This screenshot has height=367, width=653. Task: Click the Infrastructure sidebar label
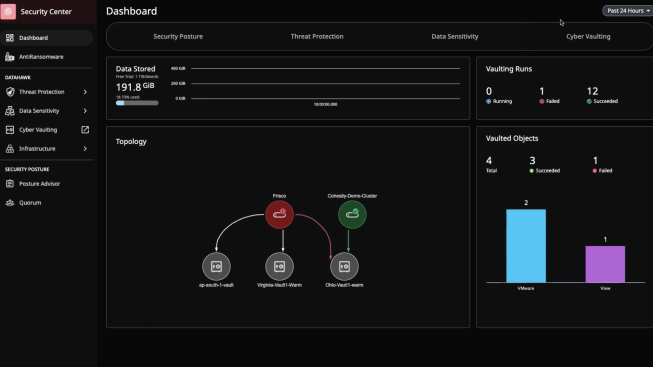coord(37,149)
